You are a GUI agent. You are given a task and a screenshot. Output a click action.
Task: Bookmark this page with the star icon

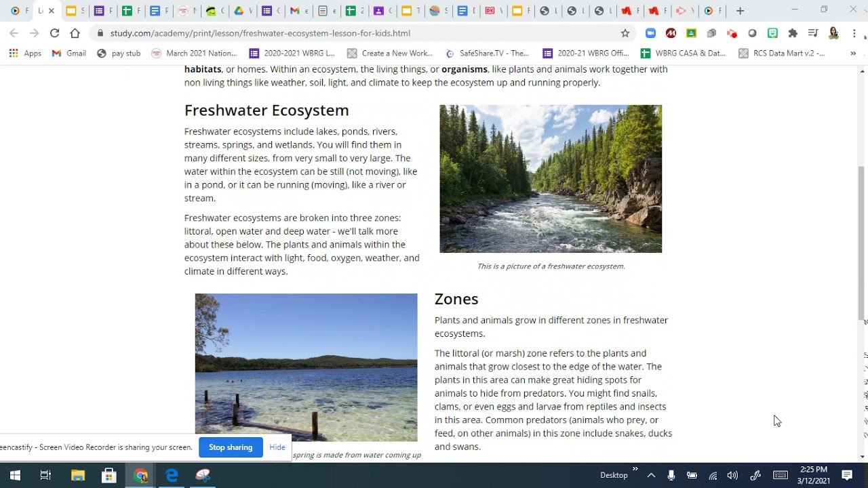tap(625, 33)
